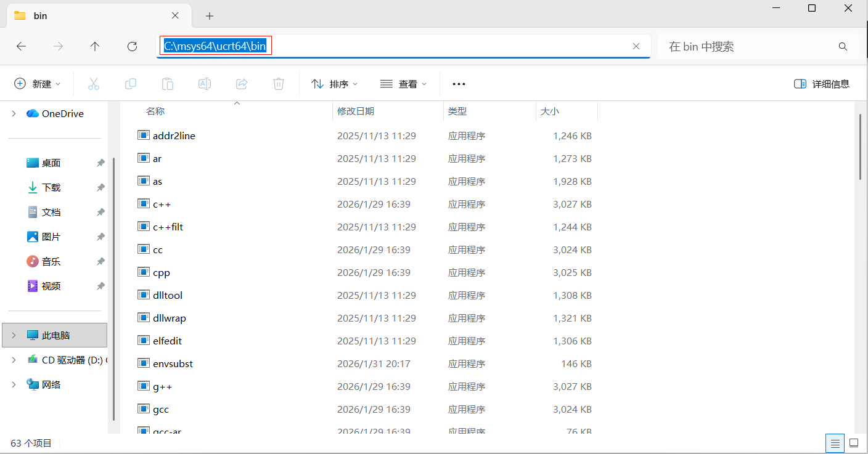Screen dimensions: 868x454
Task: Click the Share icon
Action: click(x=241, y=83)
